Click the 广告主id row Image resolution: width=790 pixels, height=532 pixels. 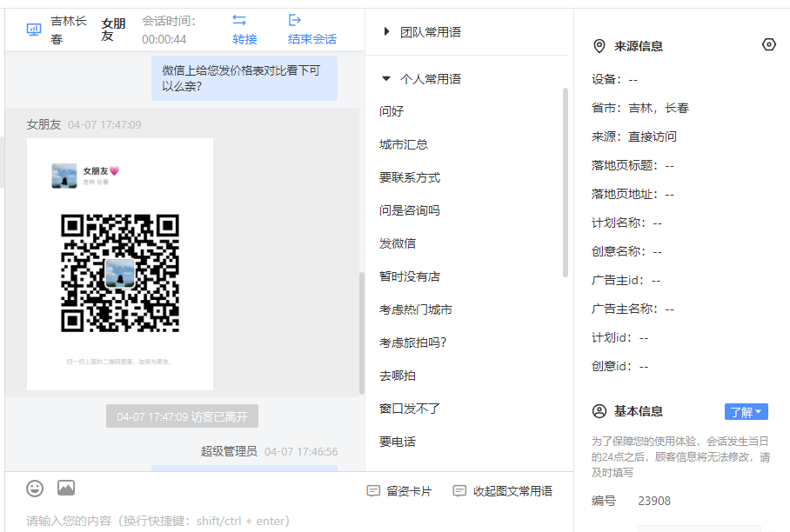(x=626, y=281)
